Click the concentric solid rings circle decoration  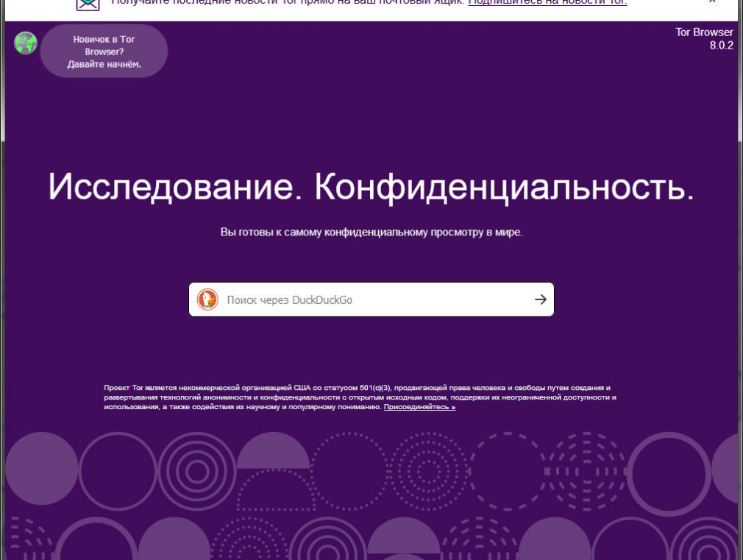[x=196, y=472]
